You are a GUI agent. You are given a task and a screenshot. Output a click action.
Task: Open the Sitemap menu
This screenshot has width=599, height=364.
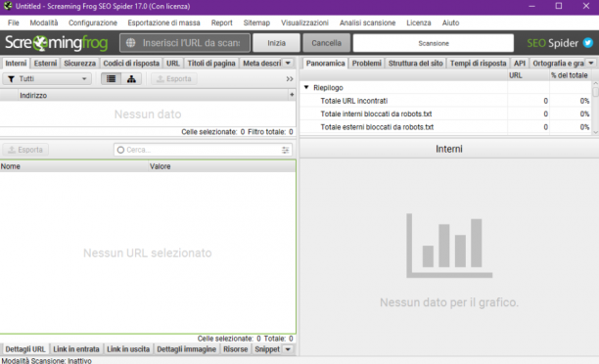[256, 23]
